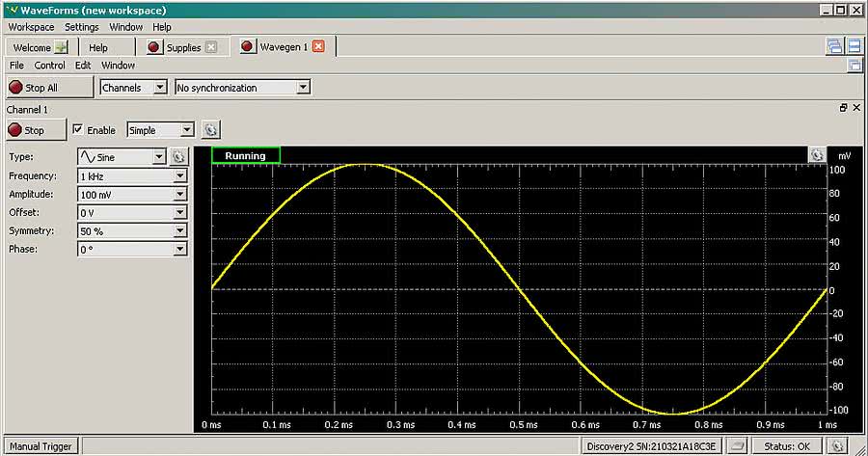Click the tile windows icon at top right

point(854,46)
